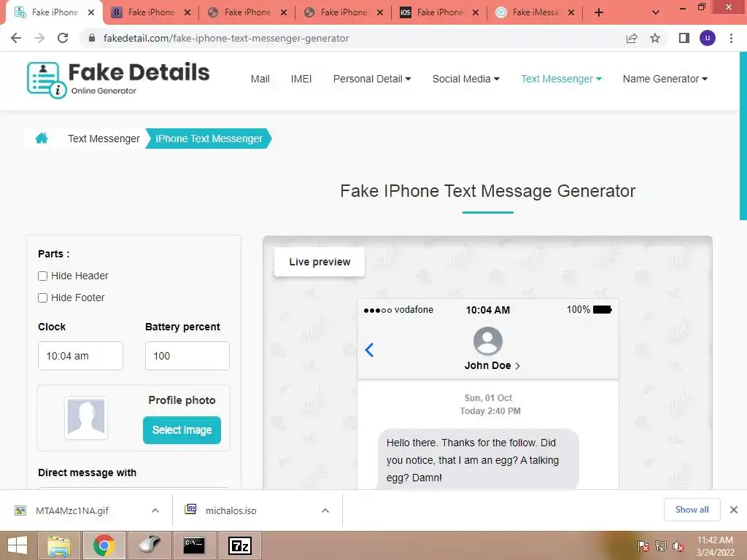
Task: Open Command Prompt from taskbar
Action: [x=194, y=545]
